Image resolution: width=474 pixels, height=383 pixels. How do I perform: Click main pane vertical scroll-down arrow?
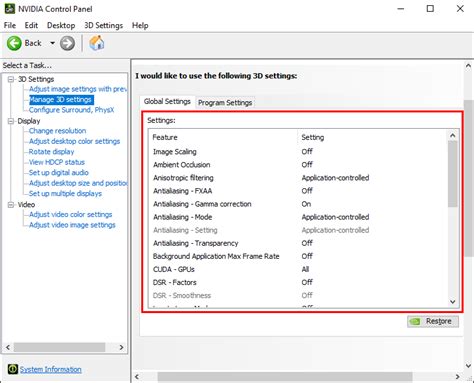468,365
